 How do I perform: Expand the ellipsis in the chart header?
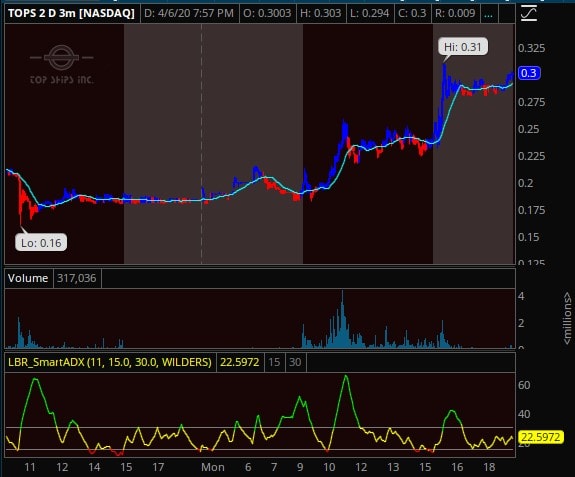tap(488, 14)
